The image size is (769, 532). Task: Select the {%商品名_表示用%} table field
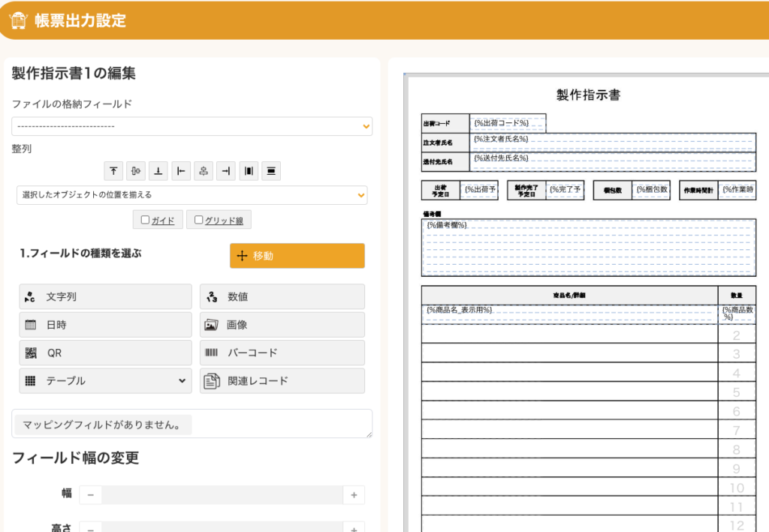click(570, 314)
